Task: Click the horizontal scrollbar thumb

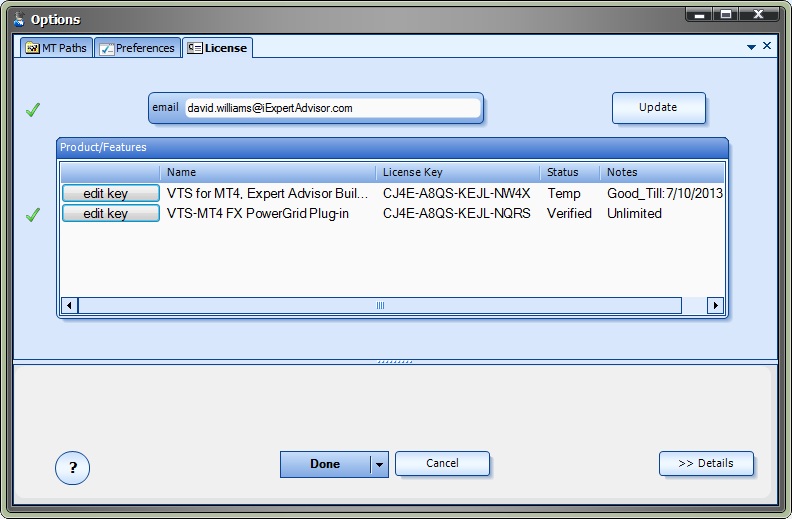Action: coord(380,305)
